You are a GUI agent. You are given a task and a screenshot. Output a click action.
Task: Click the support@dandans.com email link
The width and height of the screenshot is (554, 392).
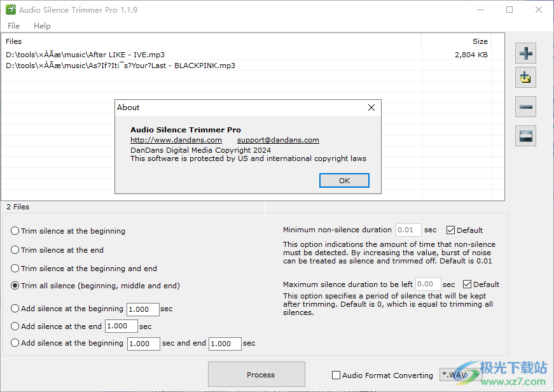pos(278,140)
